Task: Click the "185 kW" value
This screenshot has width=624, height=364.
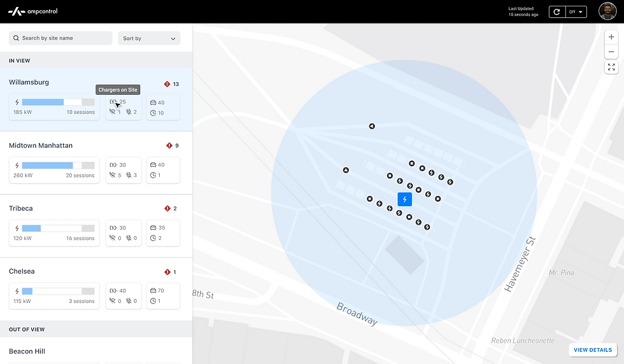Action: click(22, 112)
